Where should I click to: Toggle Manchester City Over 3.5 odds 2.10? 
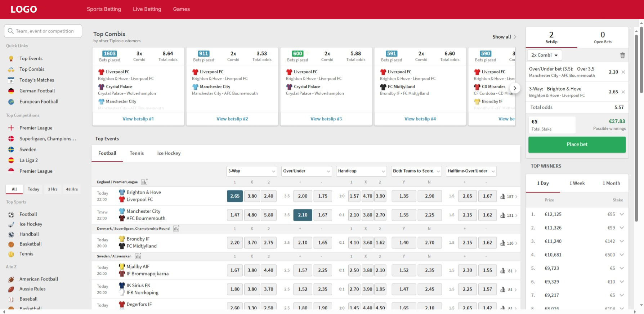pos(303,215)
